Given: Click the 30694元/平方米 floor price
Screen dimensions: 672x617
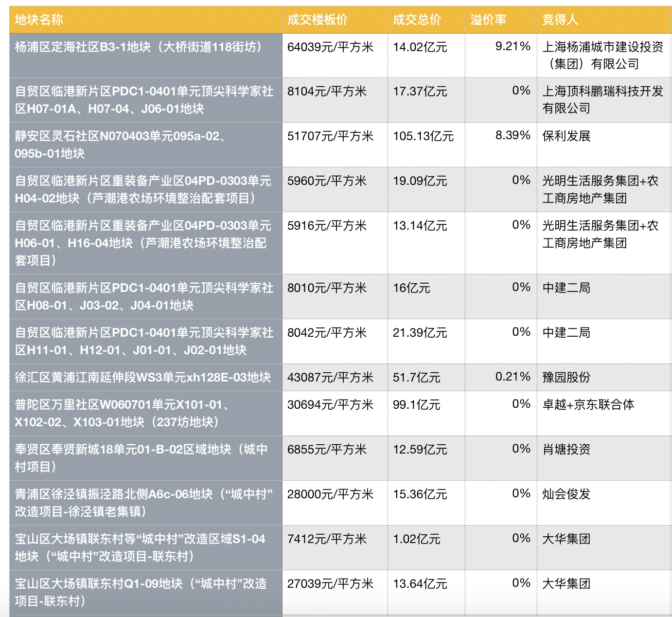Looking at the screenshot, I should point(331,405).
